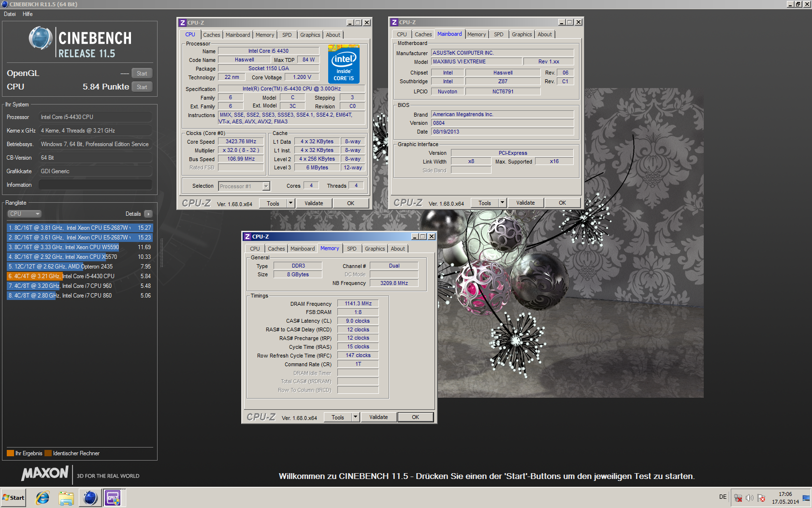The width and height of the screenshot is (812, 508).
Task: Switch to SPD tab in first CPU-Z window
Action: 287,35
